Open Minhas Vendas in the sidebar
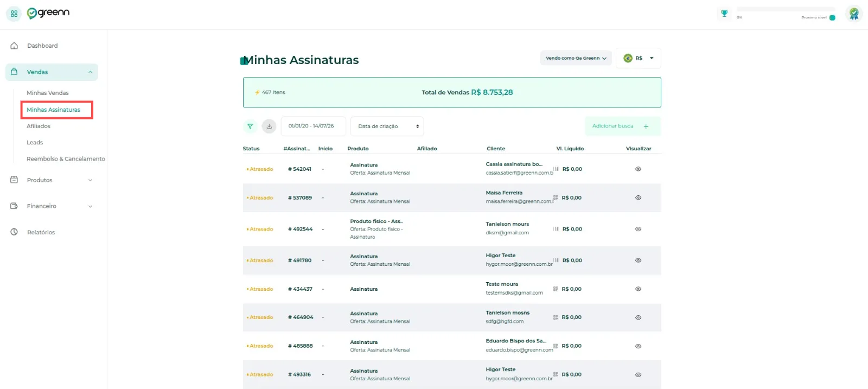 (48, 93)
